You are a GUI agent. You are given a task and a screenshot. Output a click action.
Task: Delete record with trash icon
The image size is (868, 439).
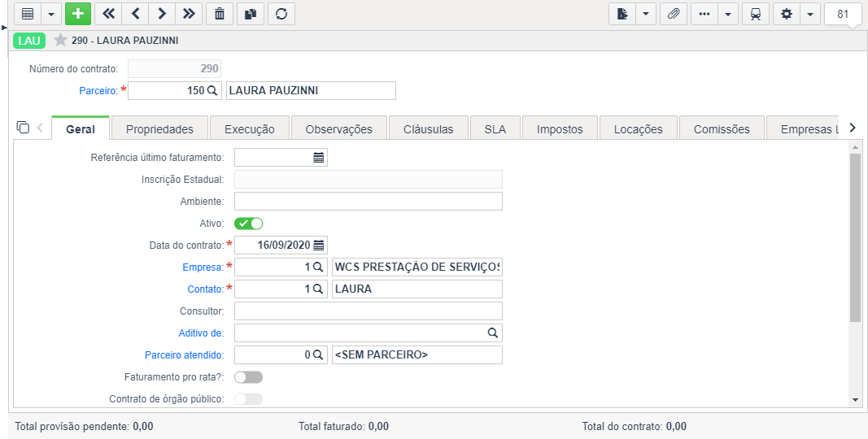pyautogui.click(x=220, y=14)
